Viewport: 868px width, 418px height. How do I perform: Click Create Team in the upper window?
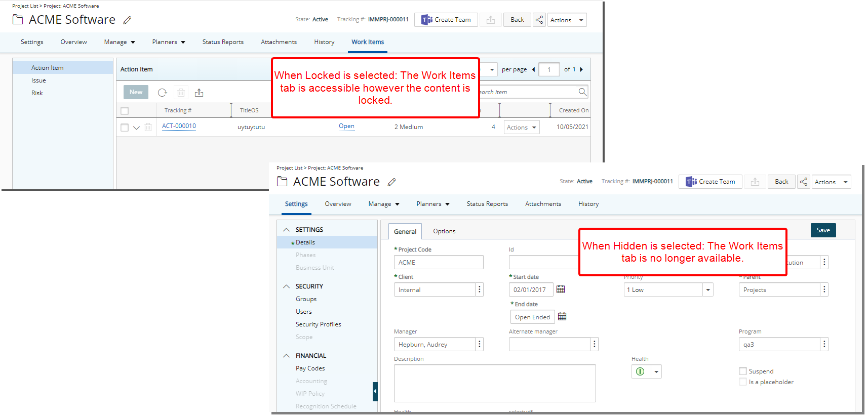[446, 20]
